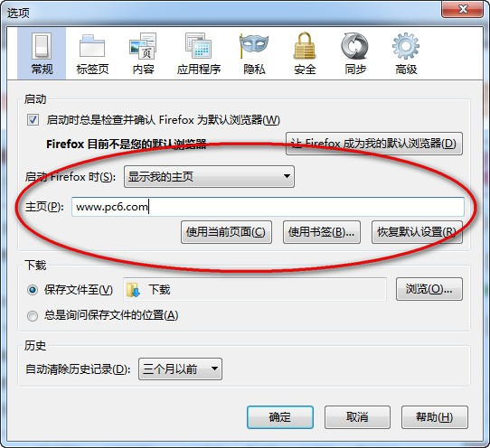Click 恢复默认设置 button
490x448 pixels.
[417, 232]
